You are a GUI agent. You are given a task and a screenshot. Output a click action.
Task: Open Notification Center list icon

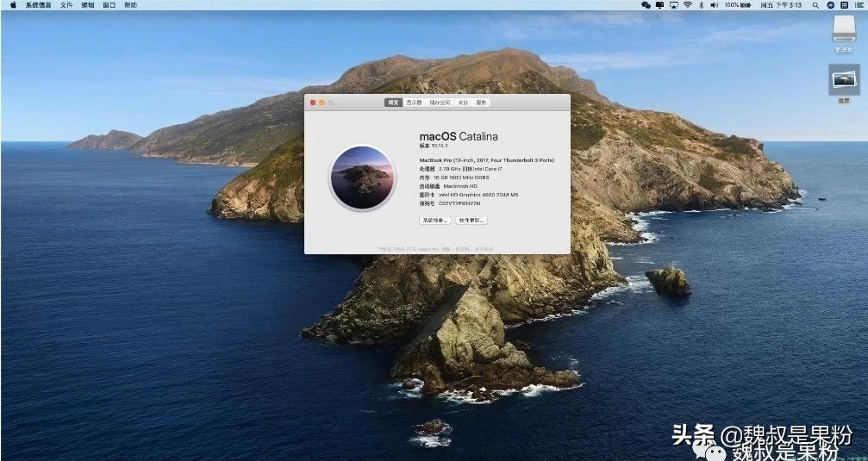(858, 5)
